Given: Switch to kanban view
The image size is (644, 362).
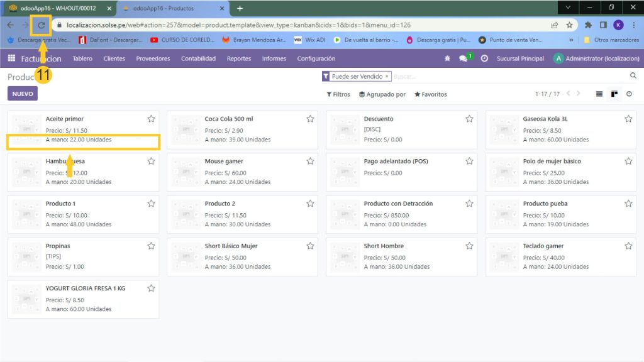Looking at the screenshot, I should tap(614, 94).
